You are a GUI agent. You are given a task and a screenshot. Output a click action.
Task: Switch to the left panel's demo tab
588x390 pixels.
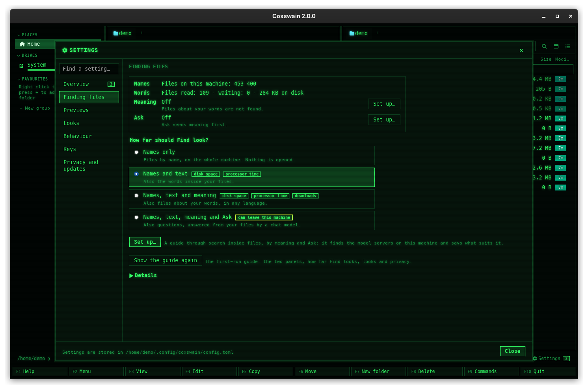pos(123,34)
